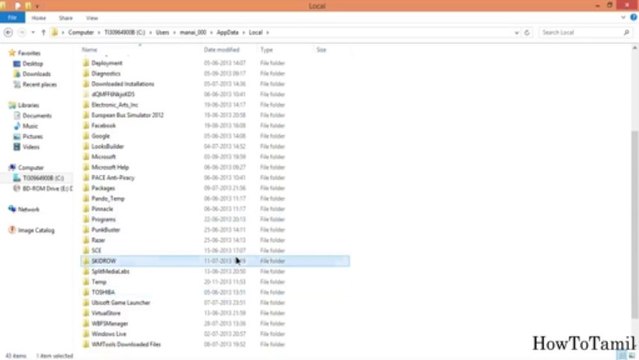639x360 pixels.
Task: Select the SplitMediaLabs folder name
Action: coord(110,272)
